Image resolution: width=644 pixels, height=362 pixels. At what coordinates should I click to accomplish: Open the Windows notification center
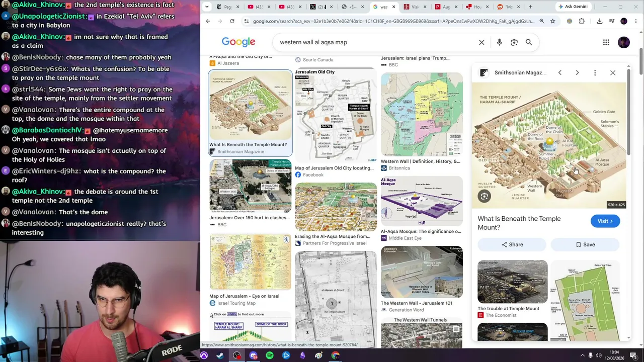click(x=633, y=355)
